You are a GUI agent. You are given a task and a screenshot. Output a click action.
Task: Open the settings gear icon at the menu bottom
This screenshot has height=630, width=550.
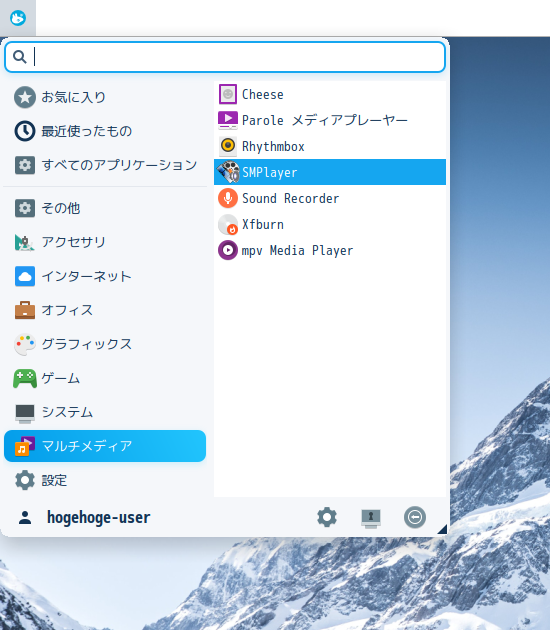click(x=327, y=517)
